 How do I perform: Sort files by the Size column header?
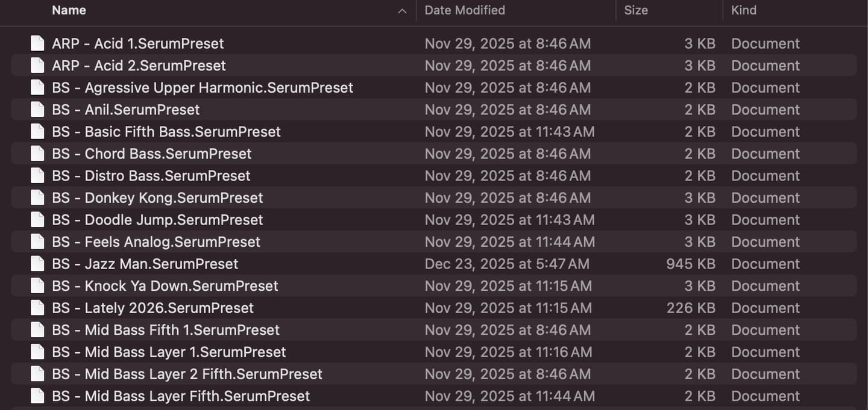[636, 10]
